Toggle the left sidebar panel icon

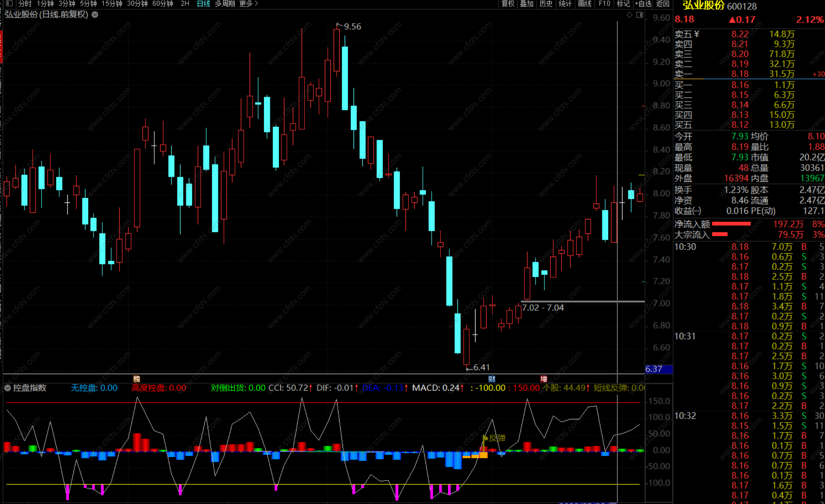(x=9, y=4)
